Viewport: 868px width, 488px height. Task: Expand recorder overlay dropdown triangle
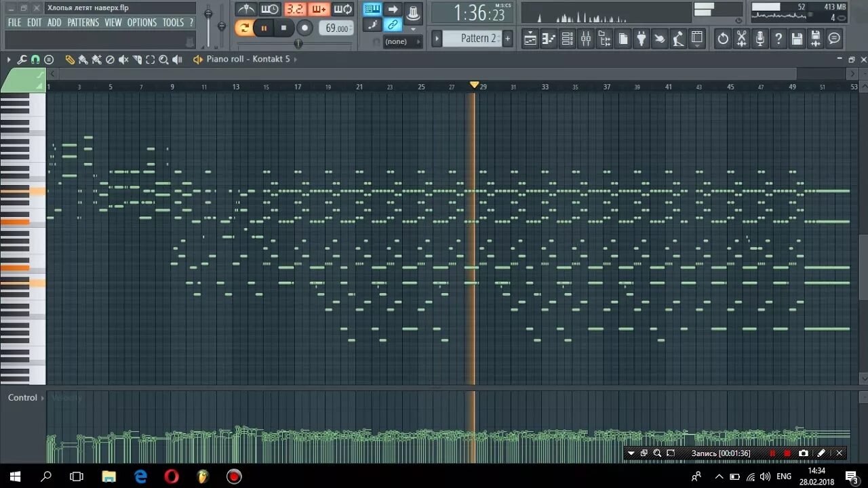(631, 453)
